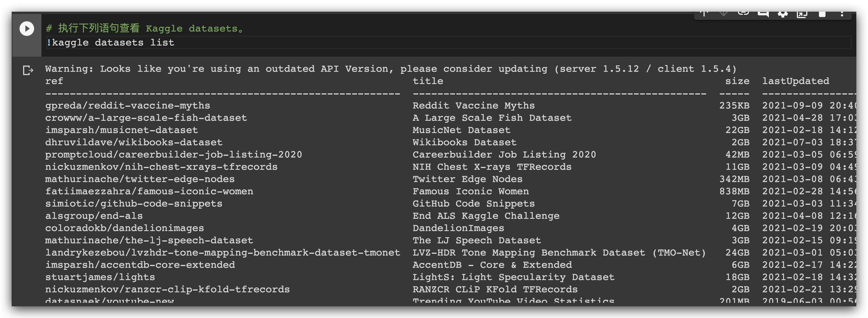Open cell settings gear icon
Screen dimensions: 868x318
(x=783, y=14)
